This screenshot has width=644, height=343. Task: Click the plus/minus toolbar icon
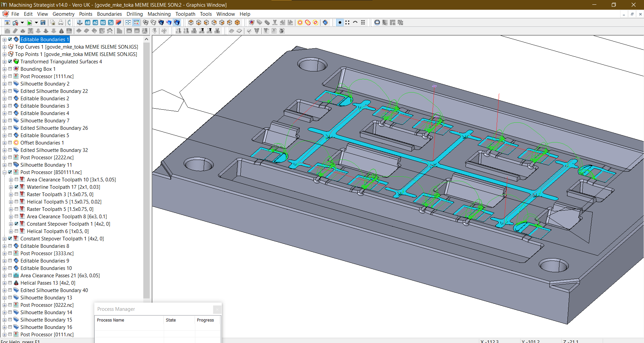pyautogui.click(x=111, y=22)
